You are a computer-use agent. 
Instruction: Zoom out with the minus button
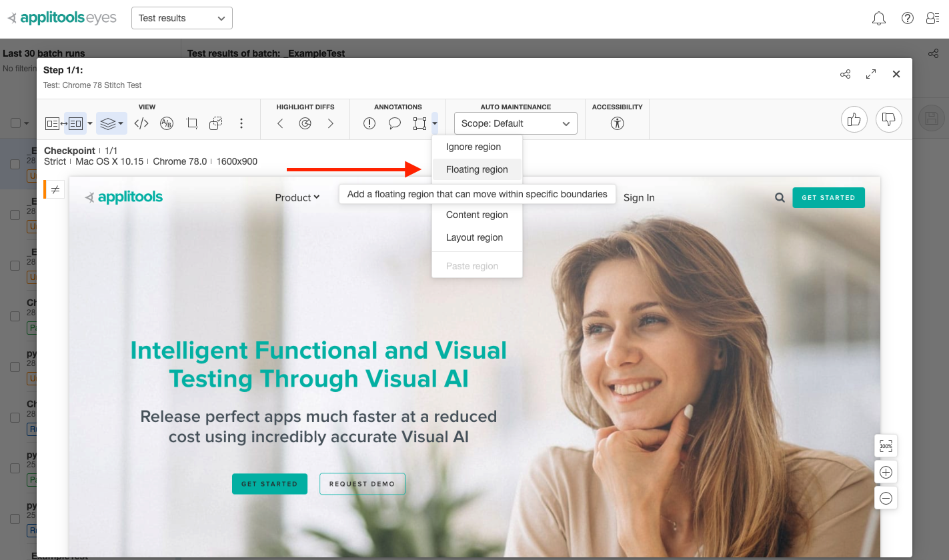[x=886, y=498]
